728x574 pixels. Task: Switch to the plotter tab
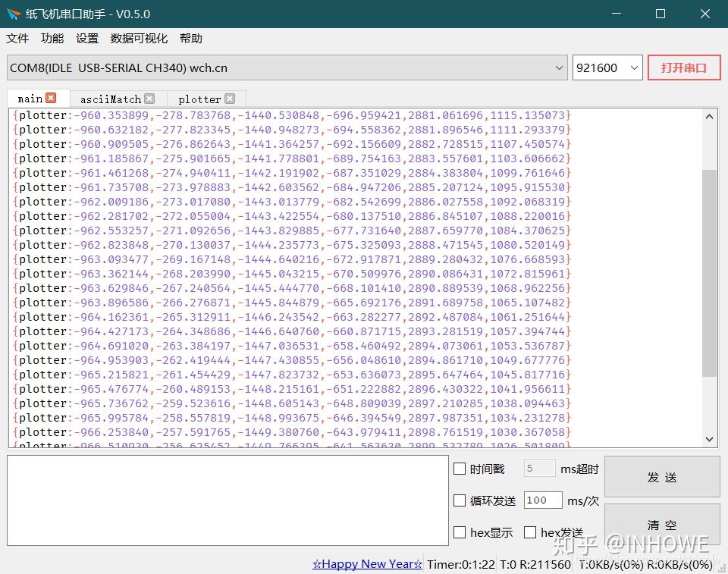[199, 99]
